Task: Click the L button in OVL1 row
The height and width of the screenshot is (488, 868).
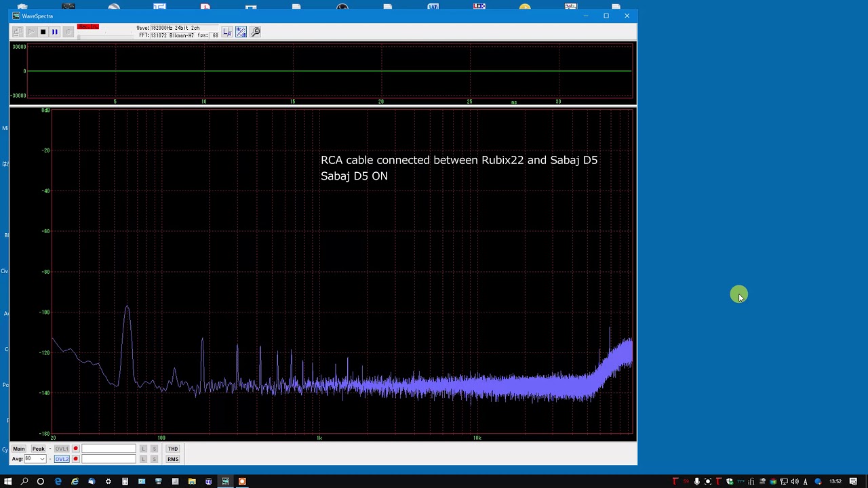Action: click(x=143, y=449)
